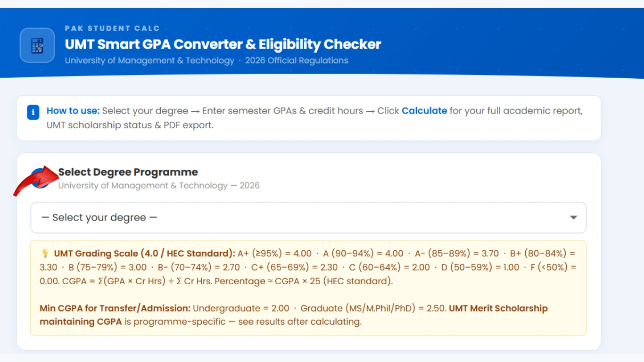Click the calculator logo icon in header
644x362 pixels.
pyautogui.click(x=37, y=45)
